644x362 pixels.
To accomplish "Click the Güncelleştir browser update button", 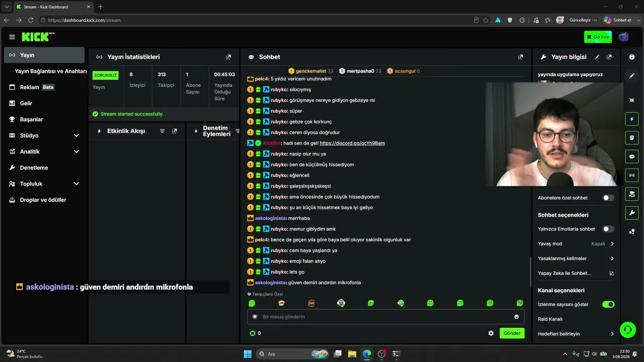I will click(583, 20).
